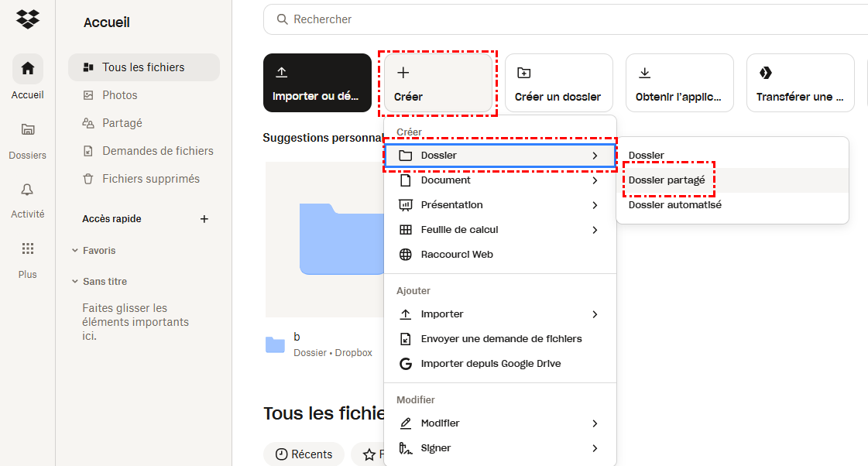Expand the Document submenu chevron
868x466 pixels.
[595, 180]
